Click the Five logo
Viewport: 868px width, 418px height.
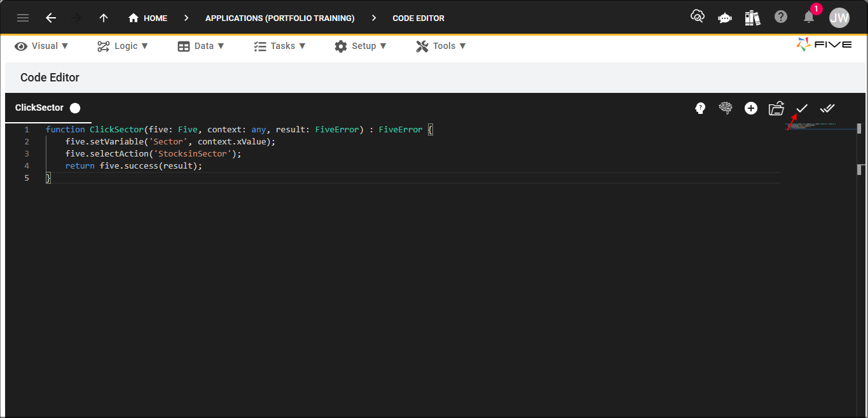(x=823, y=45)
